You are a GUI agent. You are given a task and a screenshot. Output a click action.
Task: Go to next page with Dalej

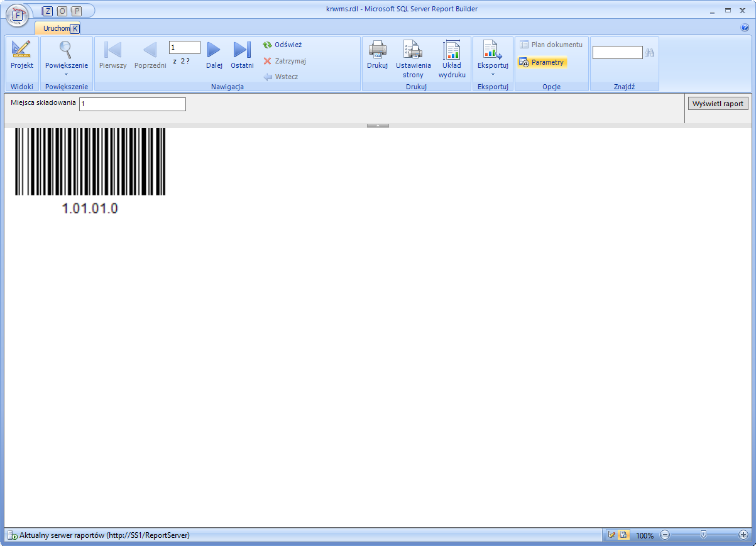pyautogui.click(x=214, y=55)
